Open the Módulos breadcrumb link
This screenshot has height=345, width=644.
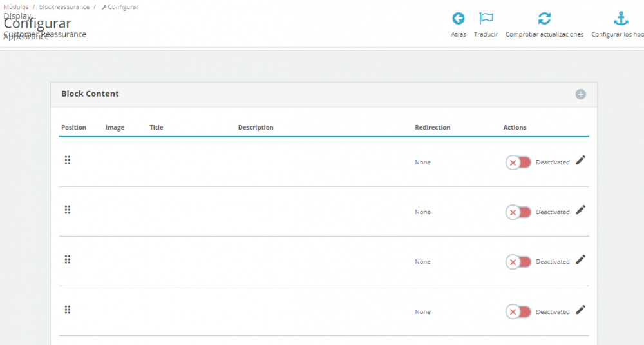click(x=16, y=7)
